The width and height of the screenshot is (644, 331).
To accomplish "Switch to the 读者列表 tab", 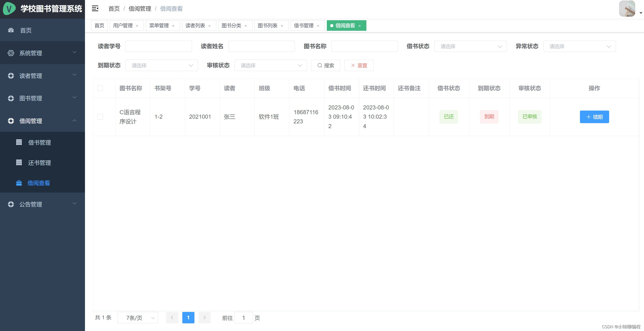I will 195,25.
